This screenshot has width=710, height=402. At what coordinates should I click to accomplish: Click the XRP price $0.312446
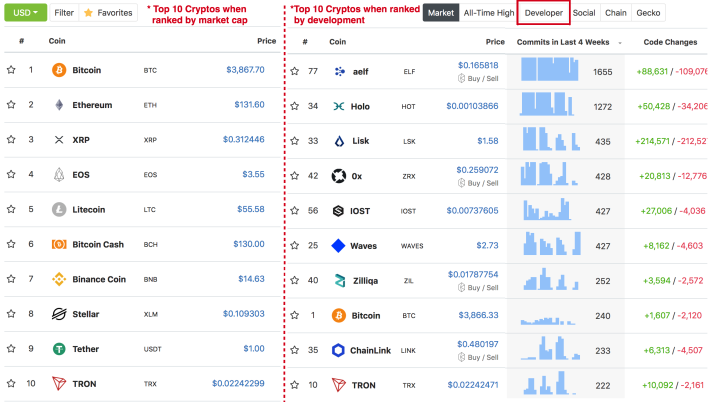click(244, 139)
